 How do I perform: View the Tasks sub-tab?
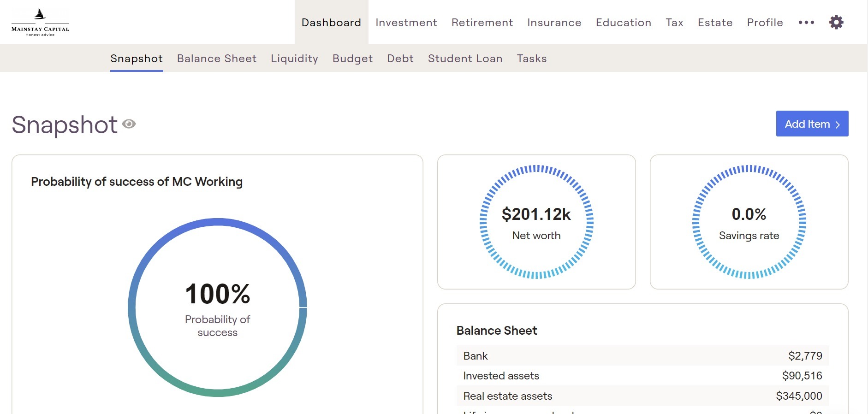(532, 59)
